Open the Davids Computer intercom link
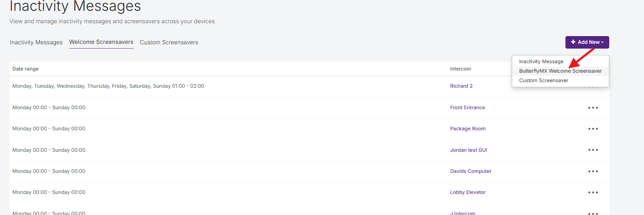 point(471,171)
